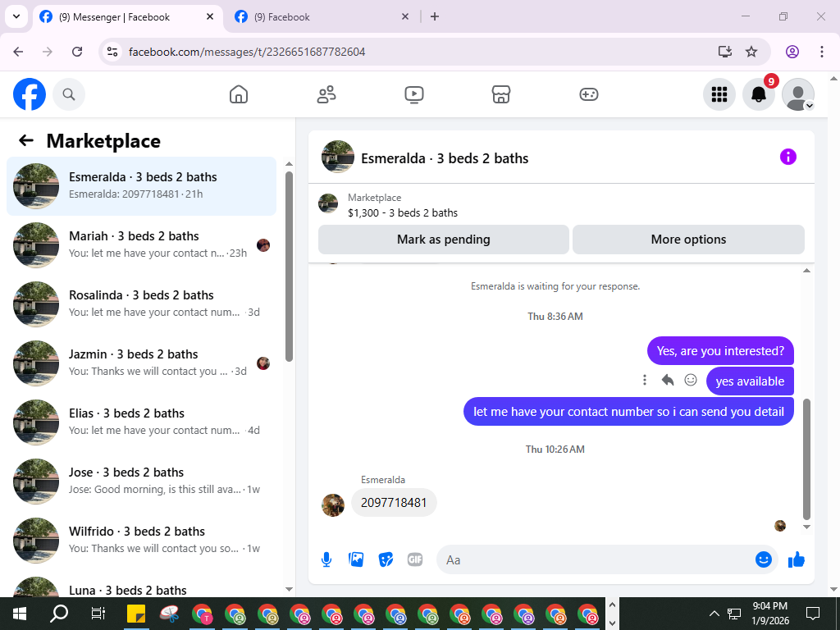840x630 pixels.
Task: Open Mariah conversation in list
Action: click(x=141, y=244)
